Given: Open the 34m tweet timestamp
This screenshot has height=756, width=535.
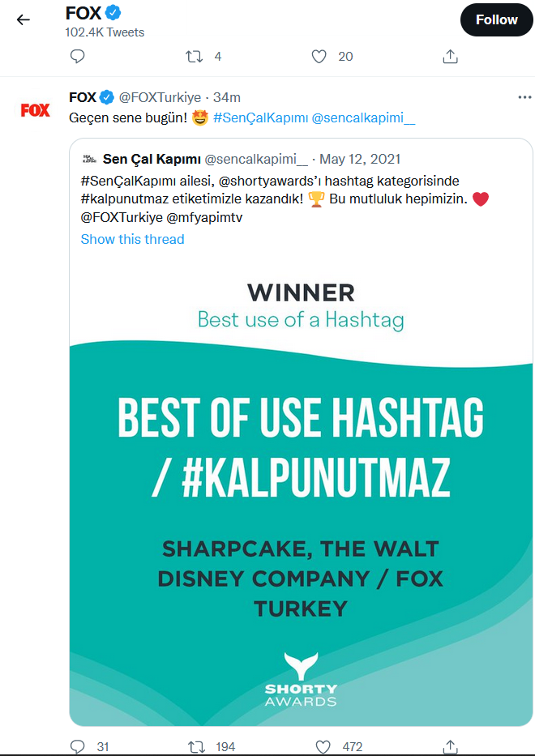Looking at the screenshot, I should click(x=227, y=97).
